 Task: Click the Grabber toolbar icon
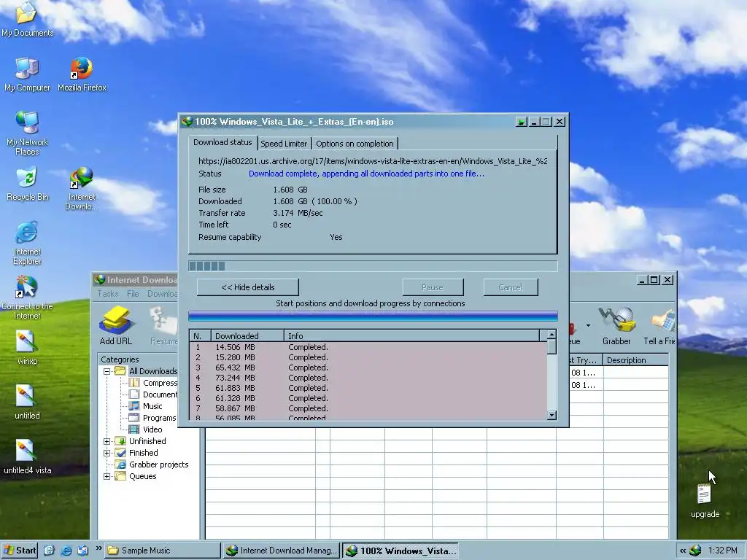point(616,326)
